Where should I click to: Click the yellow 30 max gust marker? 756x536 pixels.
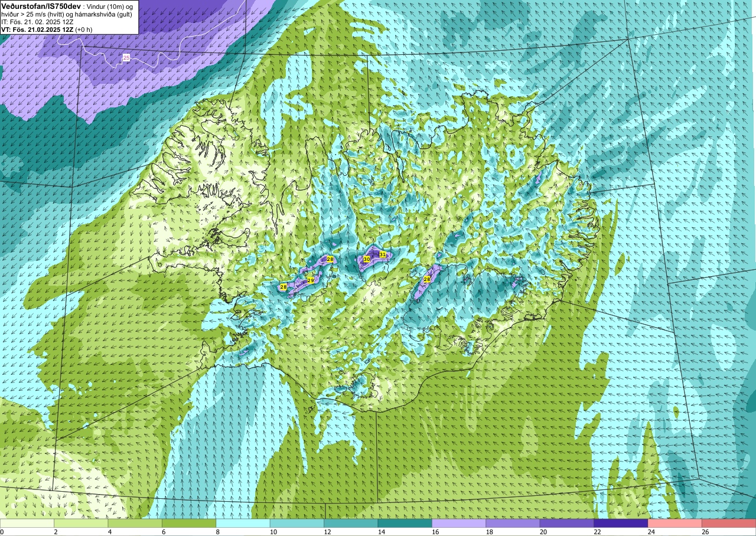coord(366,259)
